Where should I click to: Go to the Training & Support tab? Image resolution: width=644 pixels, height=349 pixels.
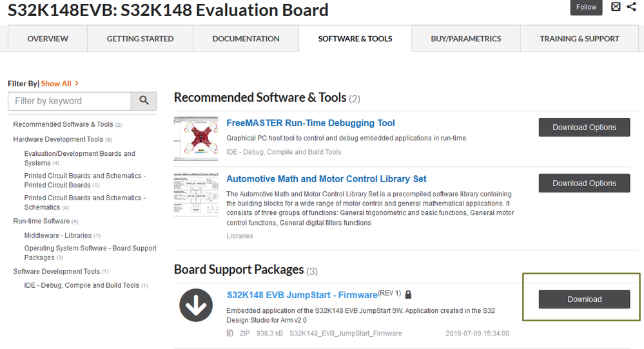click(x=579, y=39)
